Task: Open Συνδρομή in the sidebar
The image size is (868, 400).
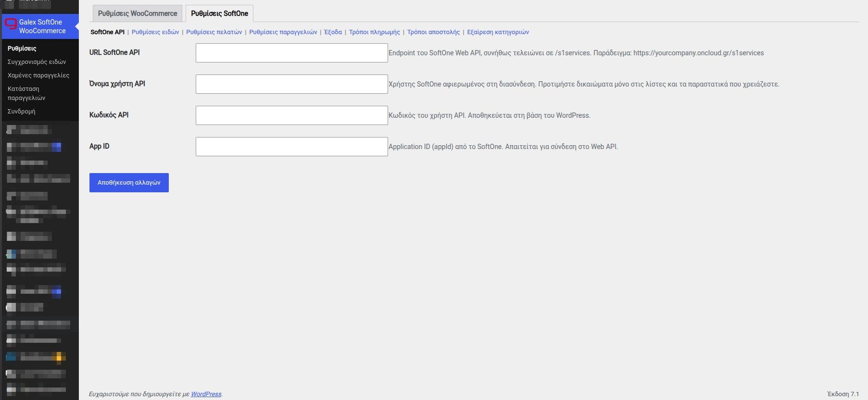Action: 22,112
